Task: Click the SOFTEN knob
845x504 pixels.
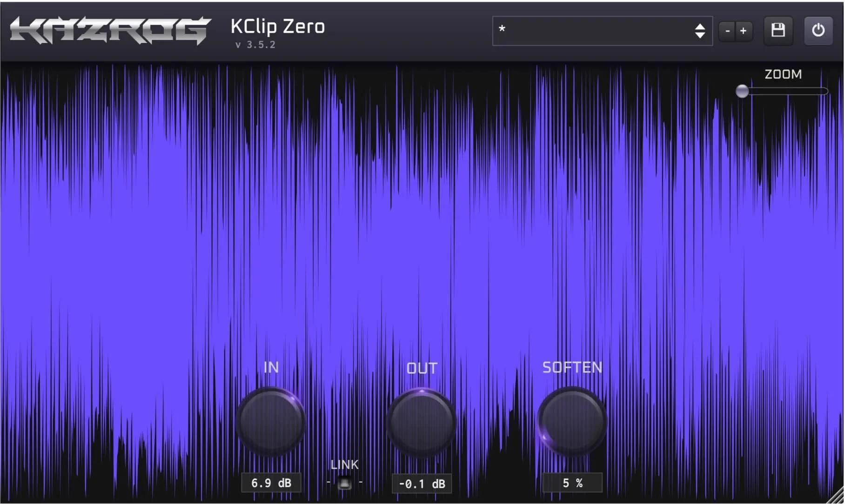Action: (x=572, y=422)
